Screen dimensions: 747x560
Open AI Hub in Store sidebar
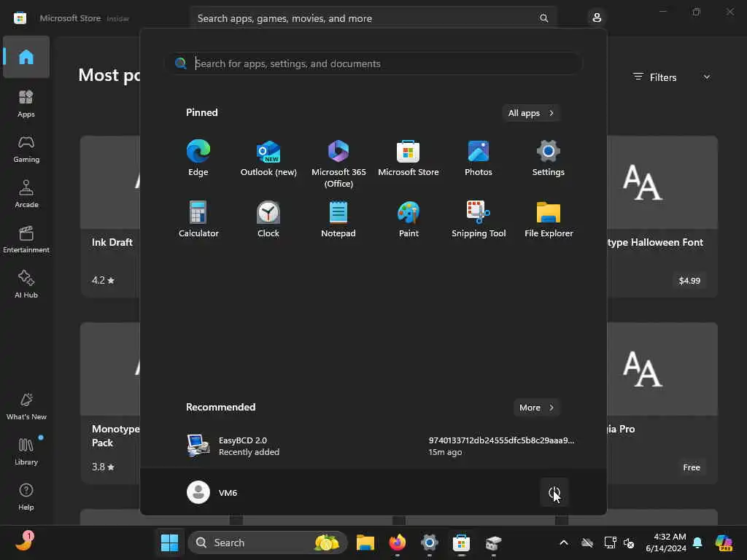(26, 285)
